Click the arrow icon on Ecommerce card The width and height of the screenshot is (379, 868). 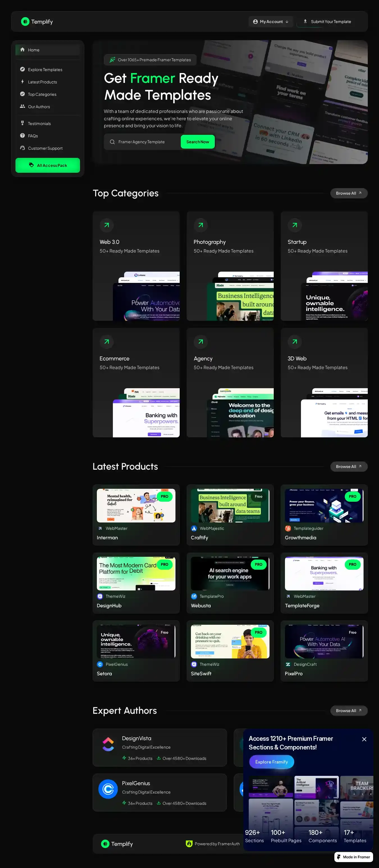pyautogui.click(x=106, y=342)
